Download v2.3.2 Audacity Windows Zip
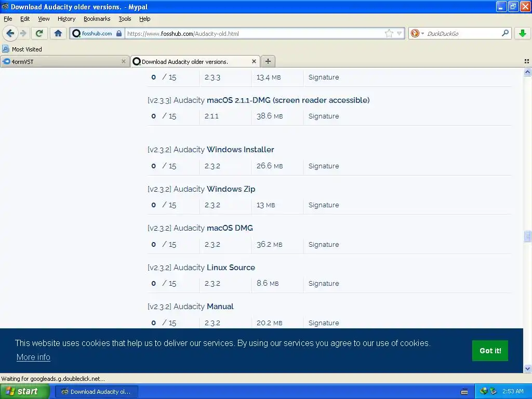532x399 pixels. pyautogui.click(x=201, y=189)
